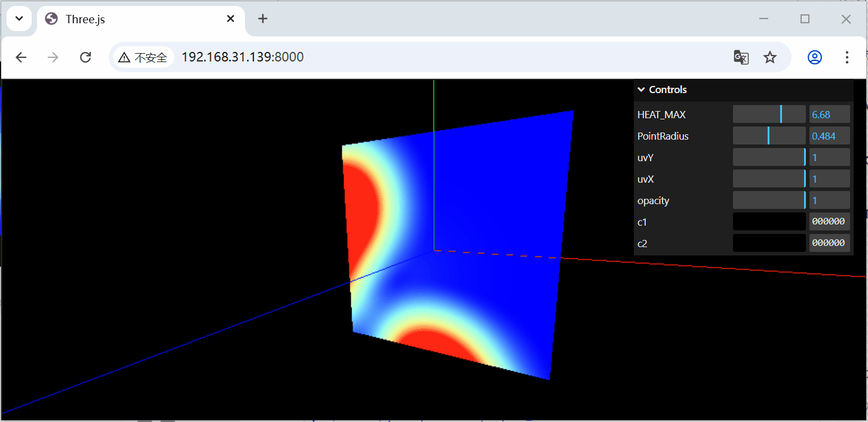Minimize the browser window
Image resolution: width=868 pixels, height=422 pixels.
(x=764, y=19)
